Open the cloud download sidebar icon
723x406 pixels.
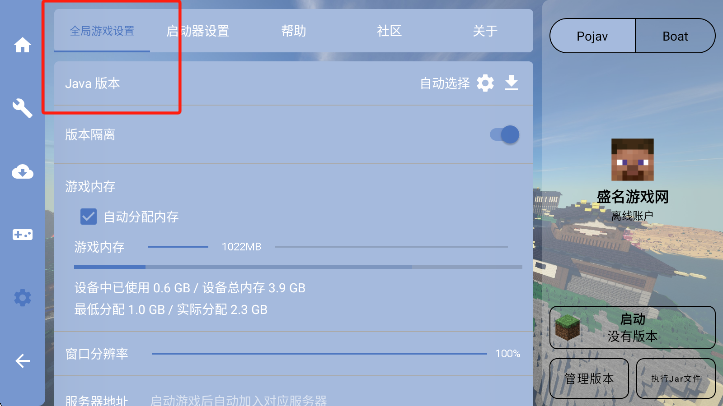[x=22, y=172]
